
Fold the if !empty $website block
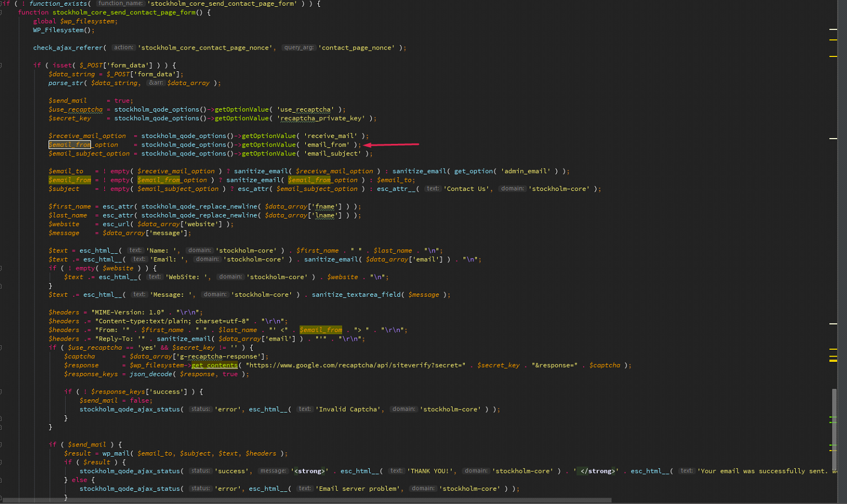[1, 268]
